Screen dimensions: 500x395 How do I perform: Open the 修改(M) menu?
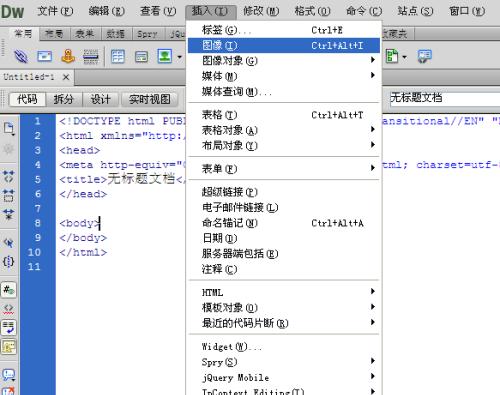(261, 11)
